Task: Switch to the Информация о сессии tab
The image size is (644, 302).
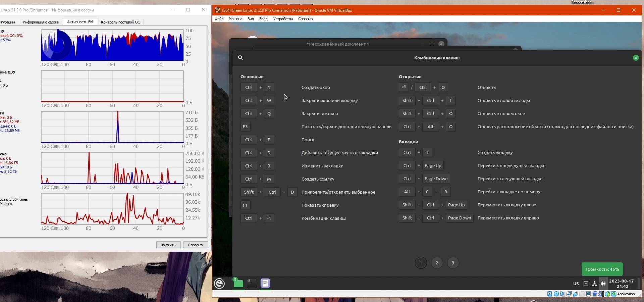Action: click(x=41, y=22)
